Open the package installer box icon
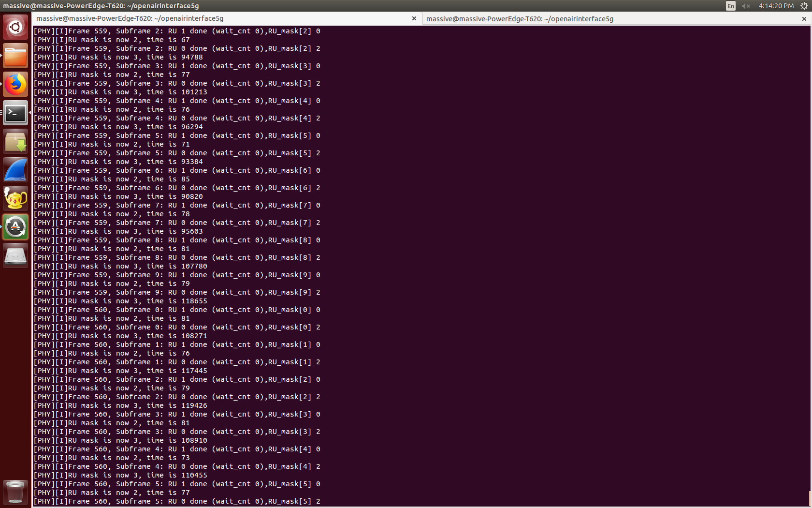 [15, 142]
